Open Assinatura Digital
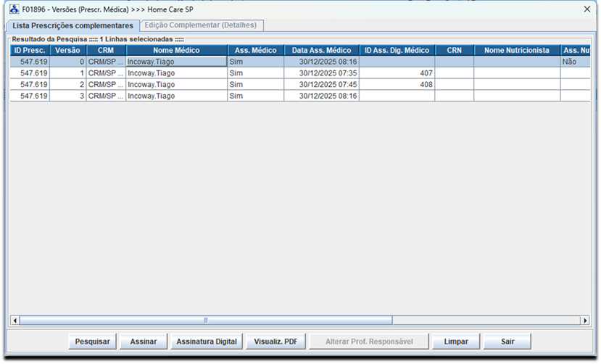 coord(207,342)
